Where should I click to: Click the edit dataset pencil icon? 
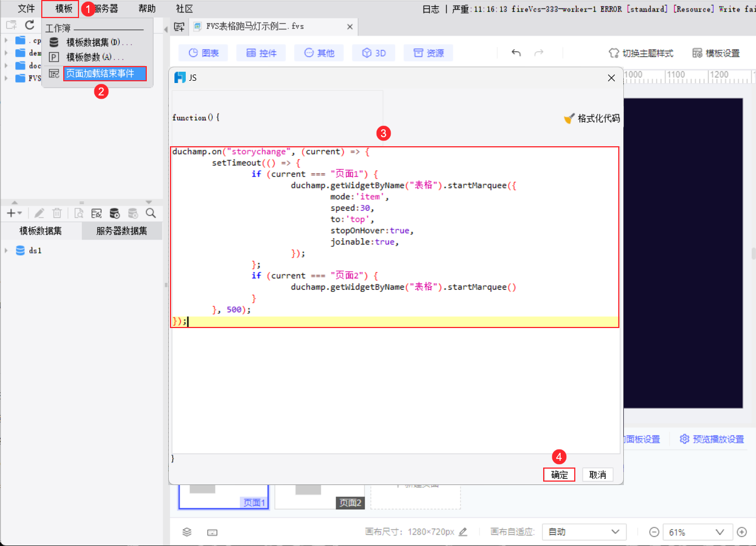(39, 213)
